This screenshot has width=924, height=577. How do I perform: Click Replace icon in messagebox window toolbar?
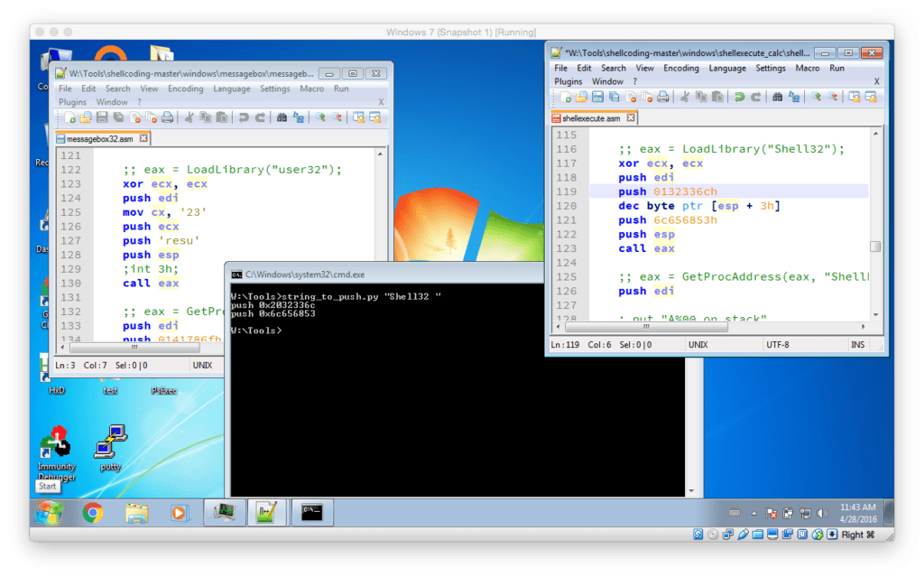[x=298, y=118]
